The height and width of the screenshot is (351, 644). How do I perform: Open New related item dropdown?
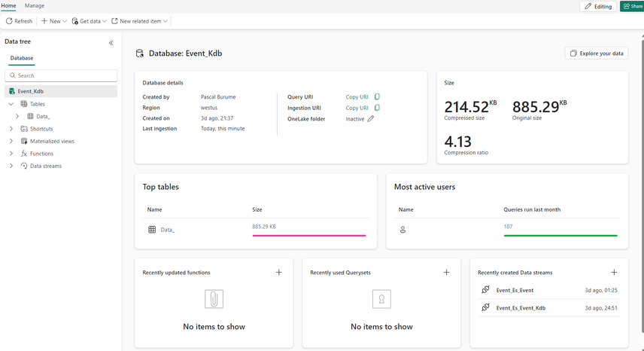[x=139, y=21]
